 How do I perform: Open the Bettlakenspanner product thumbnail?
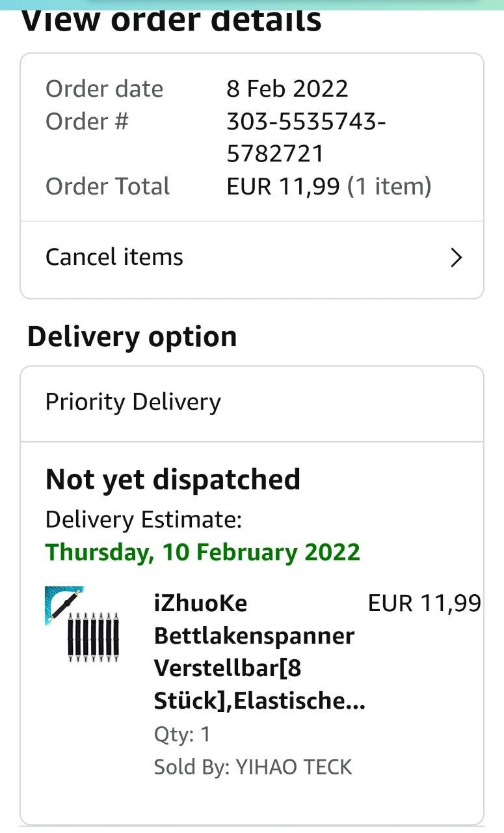pyautogui.click(x=82, y=624)
